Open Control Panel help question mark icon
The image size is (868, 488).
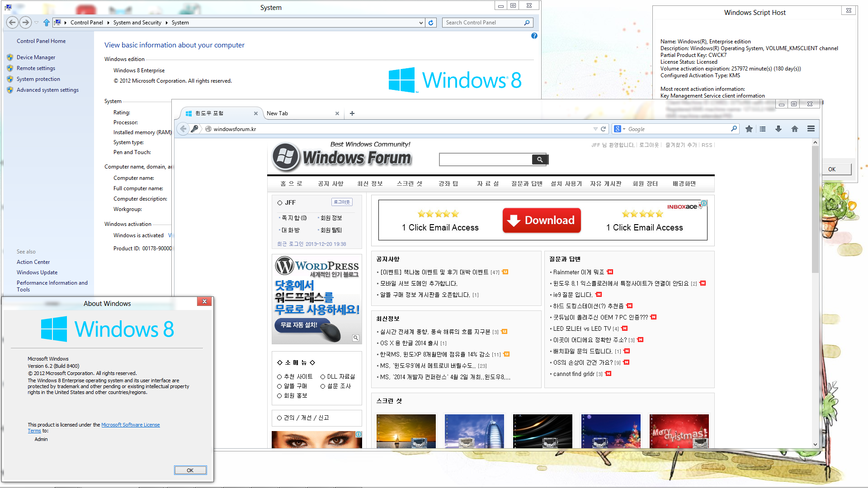534,36
